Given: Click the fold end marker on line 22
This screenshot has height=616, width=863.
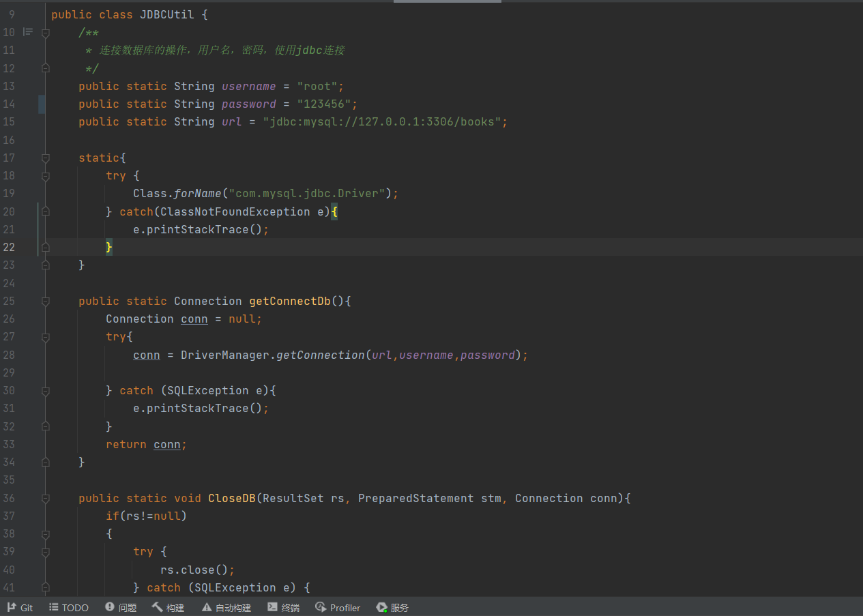Looking at the screenshot, I should pyautogui.click(x=46, y=248).
